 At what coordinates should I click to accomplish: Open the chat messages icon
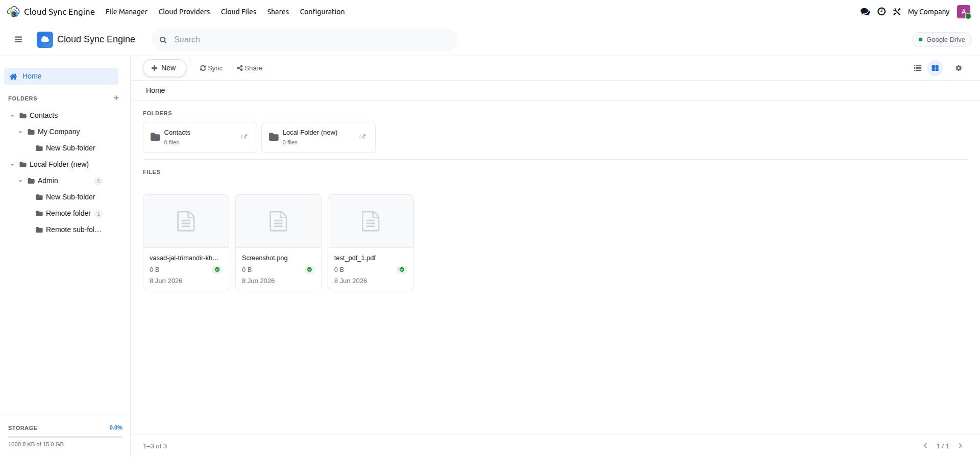(x=865, y=12)
